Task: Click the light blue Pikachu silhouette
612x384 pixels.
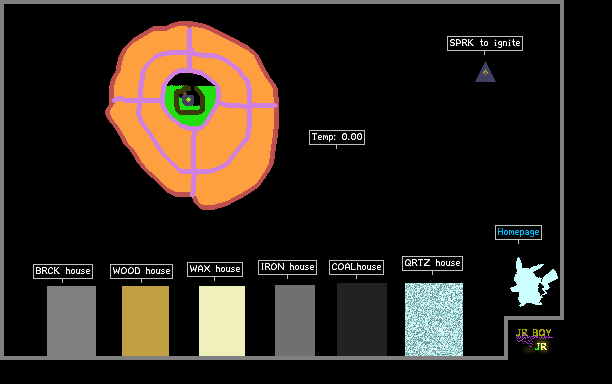Action: (533, 282)
